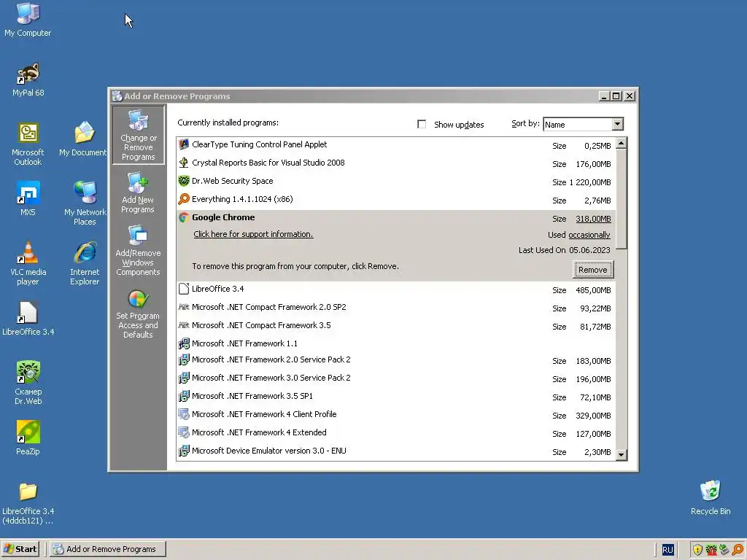Click the .NET Compact Framework 2.0 SP2 icon
The height and width of the screenshot is (560, 747).
click(x=183, y=307)
